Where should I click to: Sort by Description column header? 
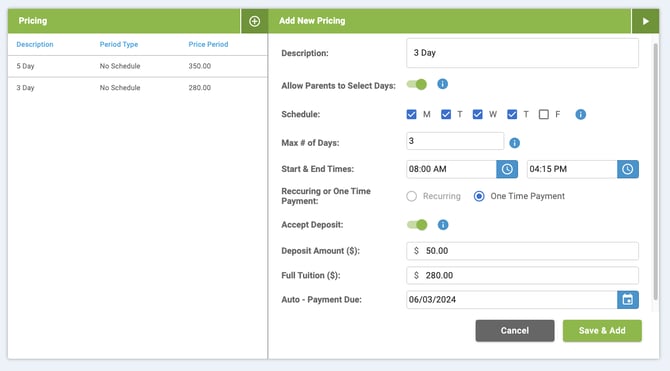[35, 44]
